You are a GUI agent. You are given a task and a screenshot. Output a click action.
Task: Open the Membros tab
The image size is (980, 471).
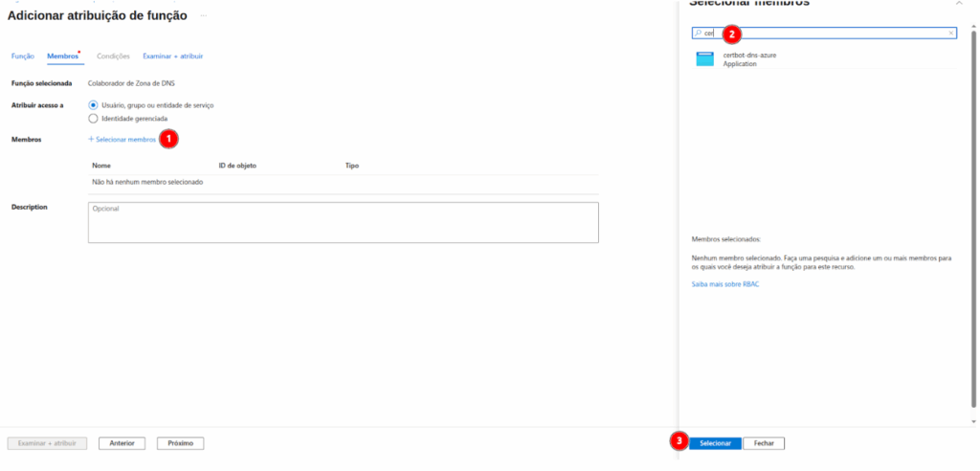pos(63,56)
